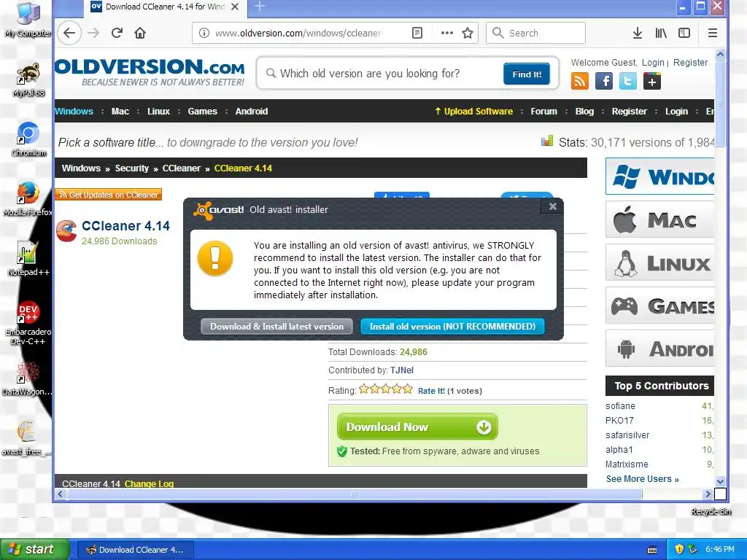747x560 pixels.
Task: Bookmark this page with the star icon
Action: 468,33
